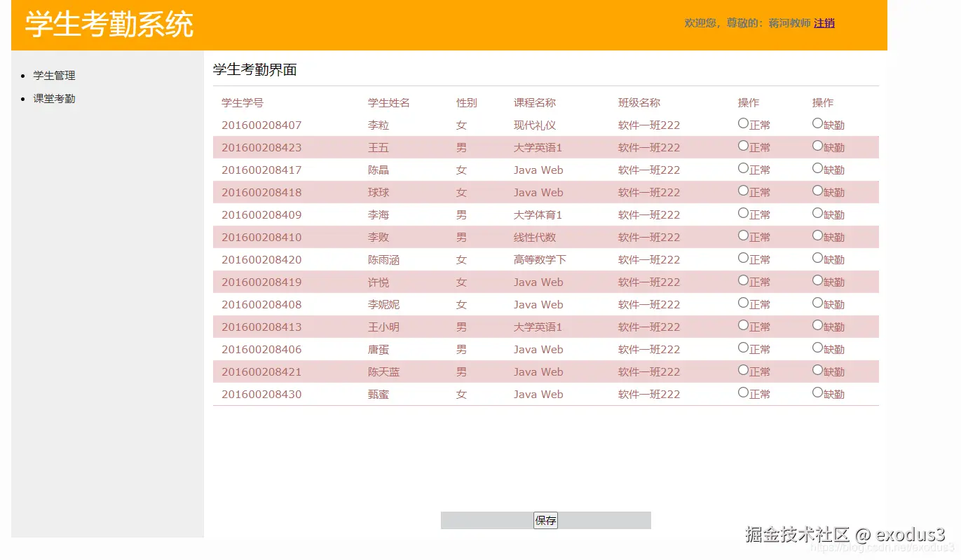Click the 学生姓名 column header

pos(389,103)
